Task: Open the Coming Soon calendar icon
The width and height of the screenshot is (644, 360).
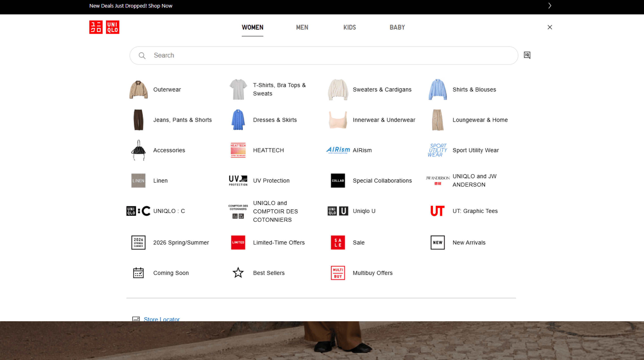Action: [138, 273]
